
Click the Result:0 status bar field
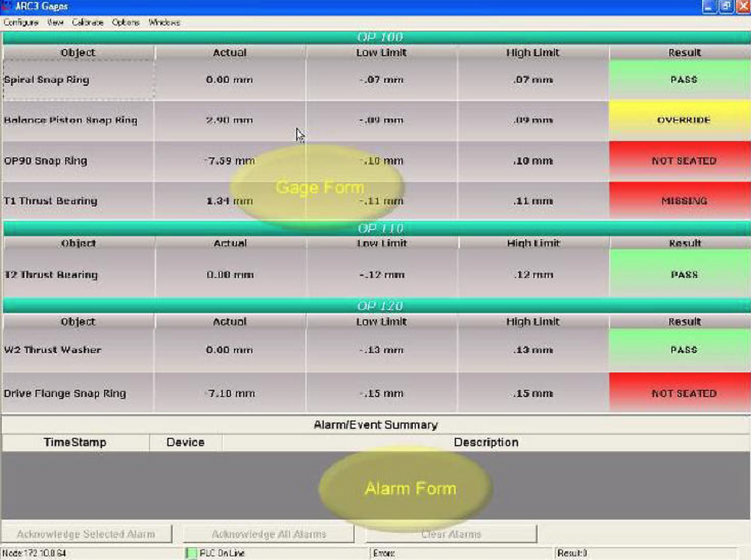(x=645, y=553)
